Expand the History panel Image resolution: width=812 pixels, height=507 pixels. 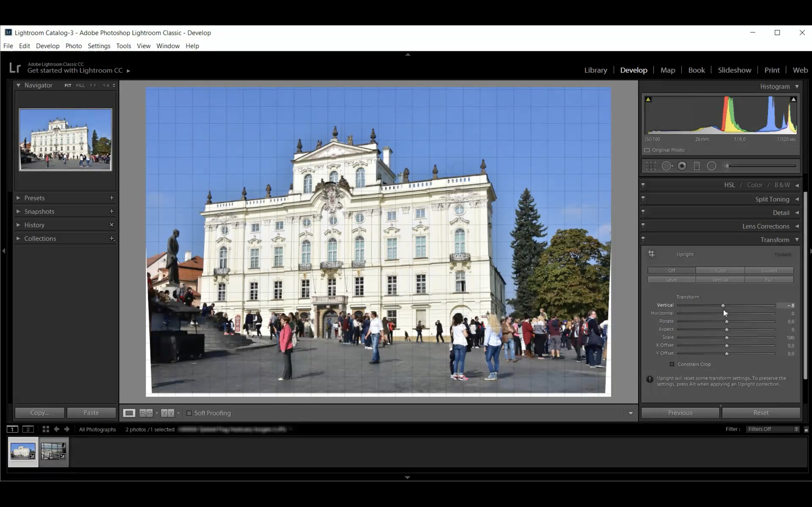coord(34,225)
